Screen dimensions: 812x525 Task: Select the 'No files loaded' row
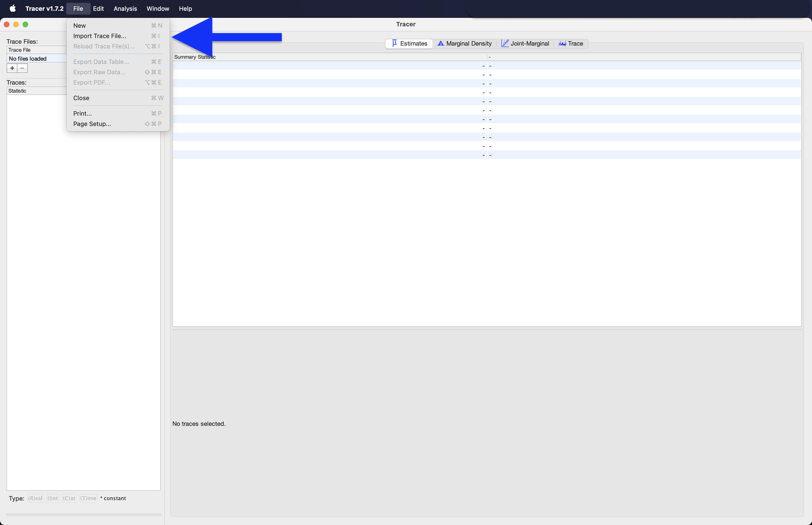click(x=37, y=59)
